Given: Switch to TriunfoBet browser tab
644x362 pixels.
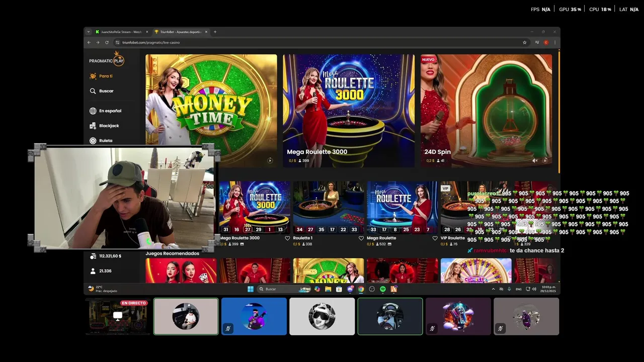Looking at the screenshot, I should (181, 32).
